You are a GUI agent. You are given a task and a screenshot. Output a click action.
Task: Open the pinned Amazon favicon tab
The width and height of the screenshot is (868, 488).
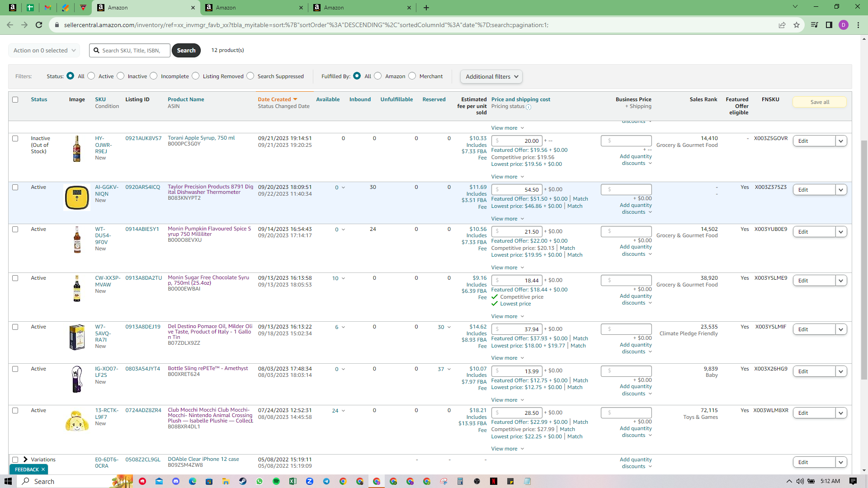[x=13, y=8]
